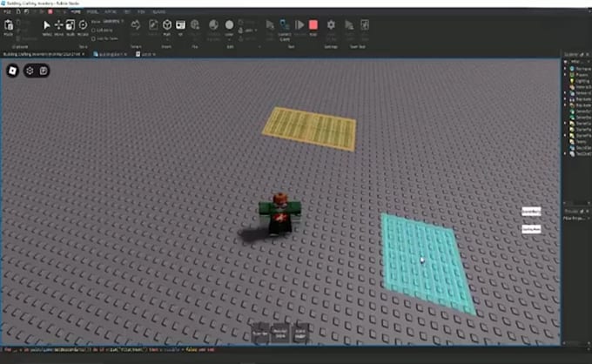Select the third hotbar slot at bottom
This screenshot has height=364, width=592.
click(300, 334)
